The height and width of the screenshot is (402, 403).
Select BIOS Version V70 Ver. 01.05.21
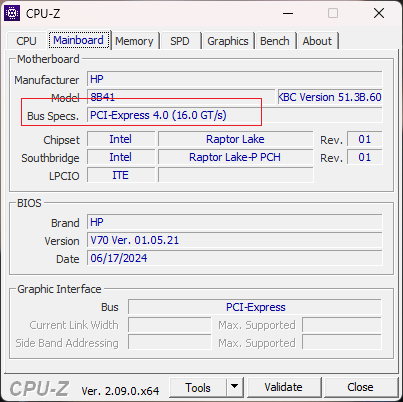tap(235, 240)
